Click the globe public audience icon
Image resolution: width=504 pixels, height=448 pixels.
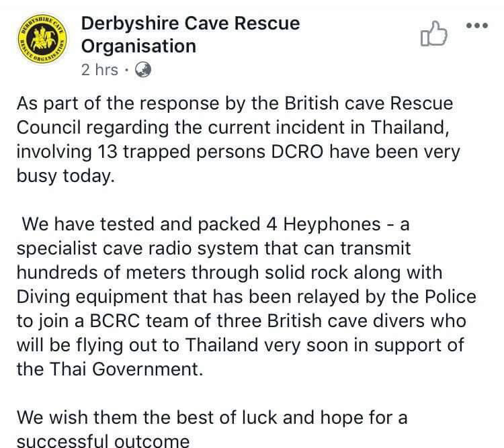[x=144, y=70]
